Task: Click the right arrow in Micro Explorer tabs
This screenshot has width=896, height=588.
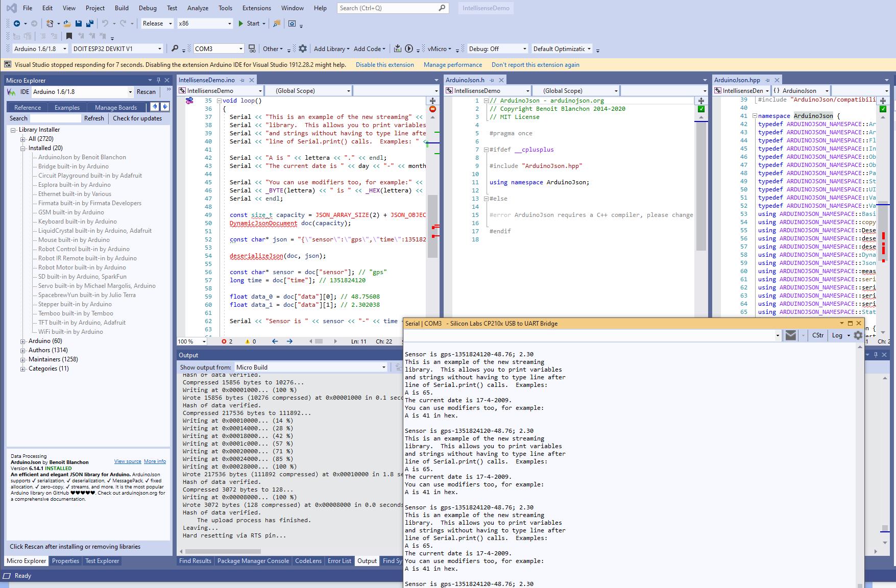Action: (x=165, y=107)
